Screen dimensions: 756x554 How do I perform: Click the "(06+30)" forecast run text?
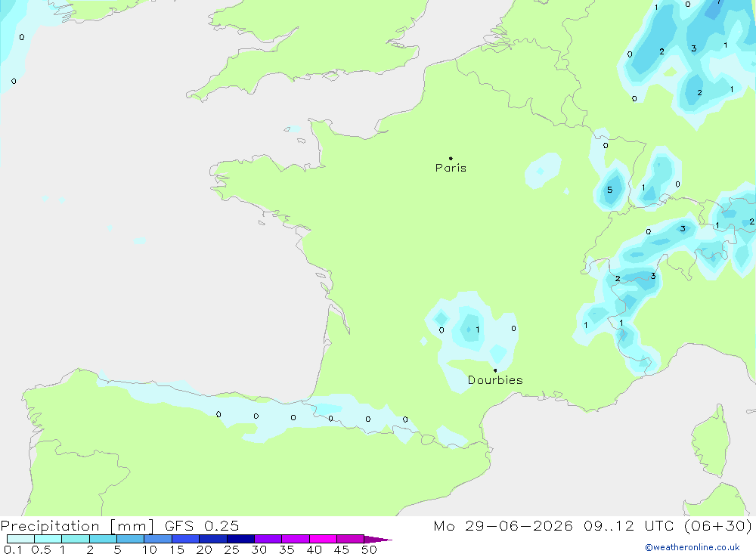(718, 525)
